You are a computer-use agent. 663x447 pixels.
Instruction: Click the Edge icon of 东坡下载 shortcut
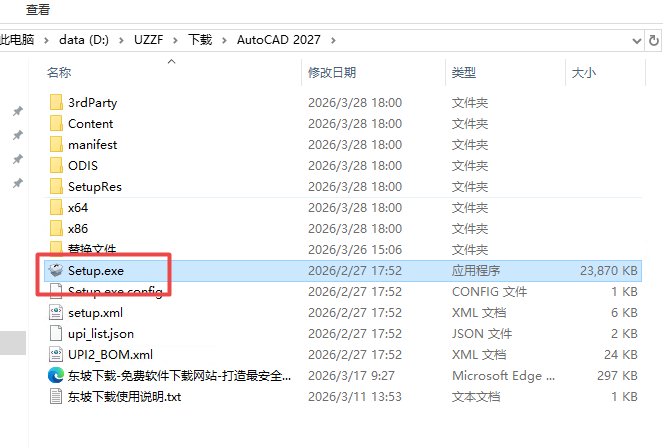(x=56, y=375)
